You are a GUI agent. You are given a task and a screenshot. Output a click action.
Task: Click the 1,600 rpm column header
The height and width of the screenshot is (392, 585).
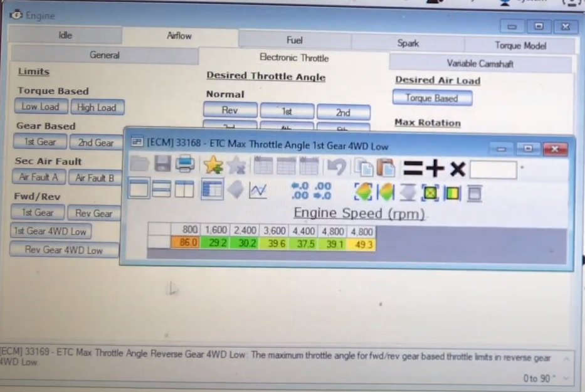[x=215, y=230]
